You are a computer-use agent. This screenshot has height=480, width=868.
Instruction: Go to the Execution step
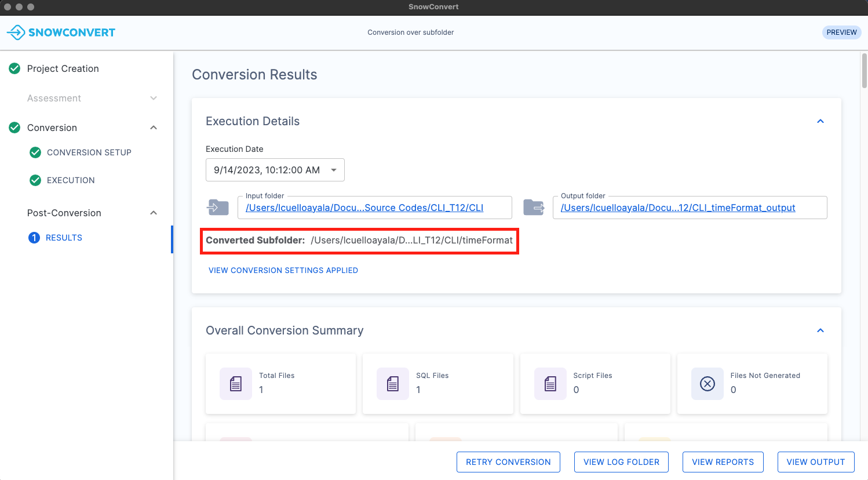click(x=71, y=180)
